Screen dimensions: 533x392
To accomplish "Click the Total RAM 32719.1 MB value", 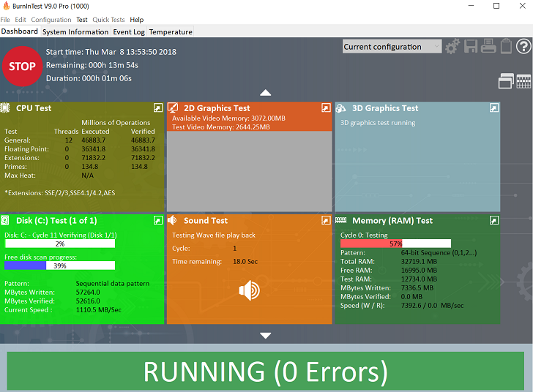I will click(x=419, y=262).
